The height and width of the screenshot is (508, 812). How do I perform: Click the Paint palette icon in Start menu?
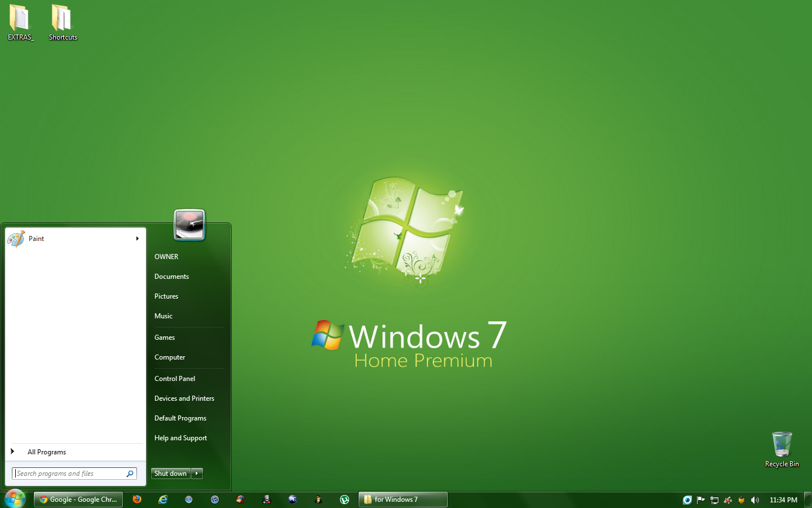[16, 239]
